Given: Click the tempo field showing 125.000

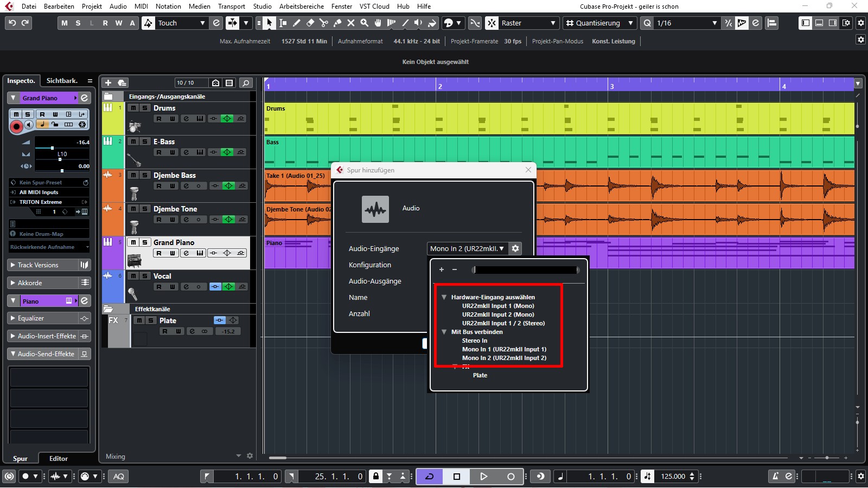Looking at the screenshot, I should tap(673, 476).
